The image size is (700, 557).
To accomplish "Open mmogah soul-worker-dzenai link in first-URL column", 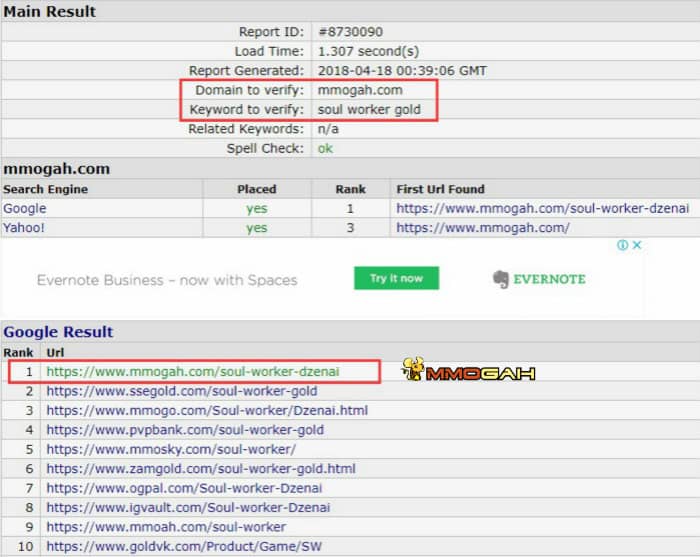I will coord(542,208).
